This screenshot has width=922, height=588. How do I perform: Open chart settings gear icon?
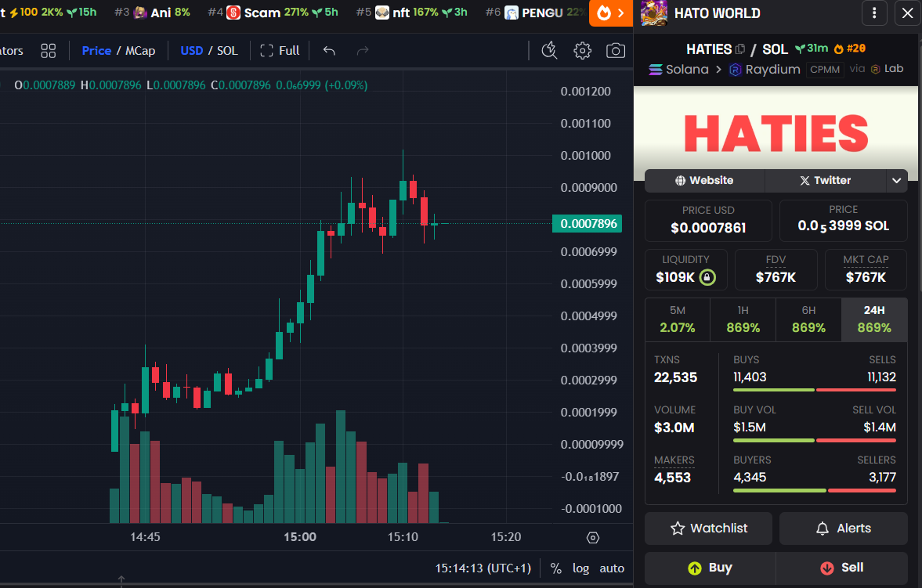[x=582, y=51]
